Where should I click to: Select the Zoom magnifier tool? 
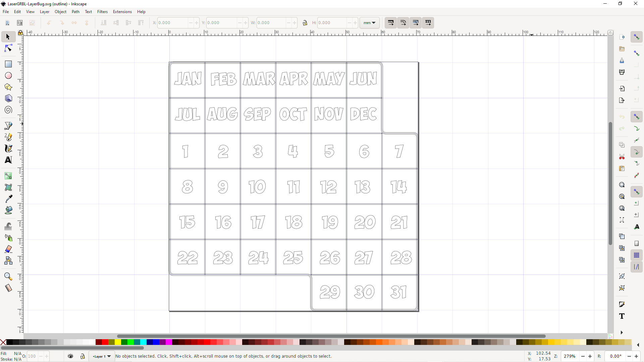click(8, 277)
